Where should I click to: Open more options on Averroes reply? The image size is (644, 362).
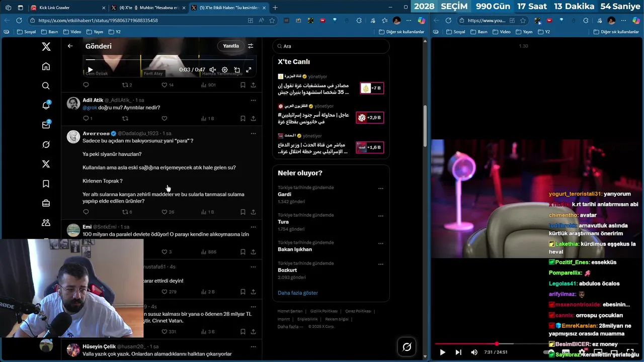point(253,134)
